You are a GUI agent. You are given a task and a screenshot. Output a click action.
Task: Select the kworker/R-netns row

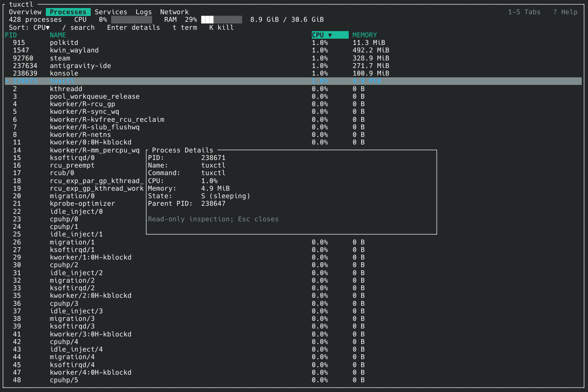click(x=293, y=135)
